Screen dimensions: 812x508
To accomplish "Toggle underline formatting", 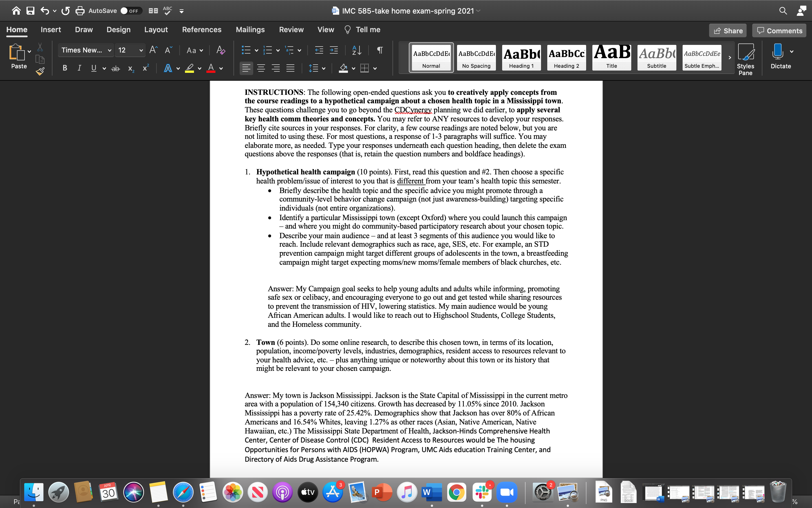I will [94, 68].
